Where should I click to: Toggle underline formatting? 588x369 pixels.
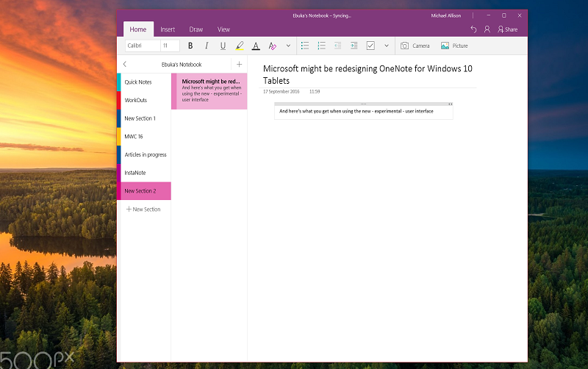tap(223, 46)
